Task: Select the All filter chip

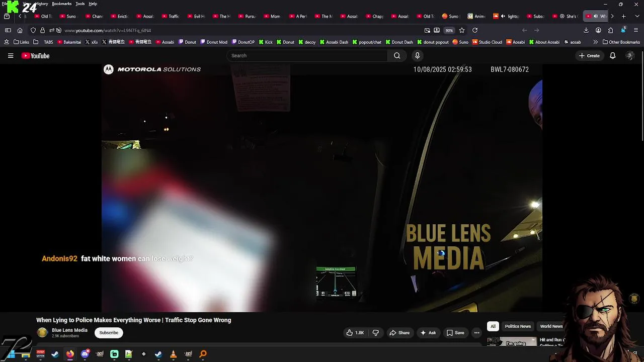Action: tap(493, 326)
